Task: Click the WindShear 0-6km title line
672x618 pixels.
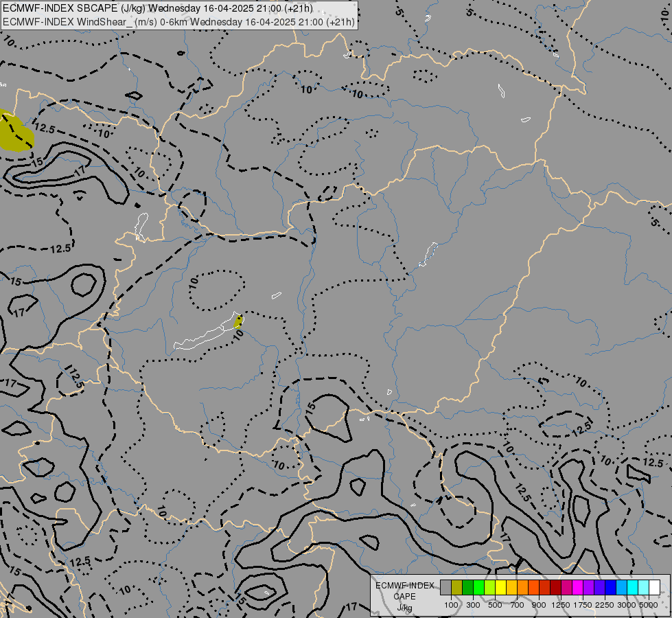Action: [x=178, y=22]
